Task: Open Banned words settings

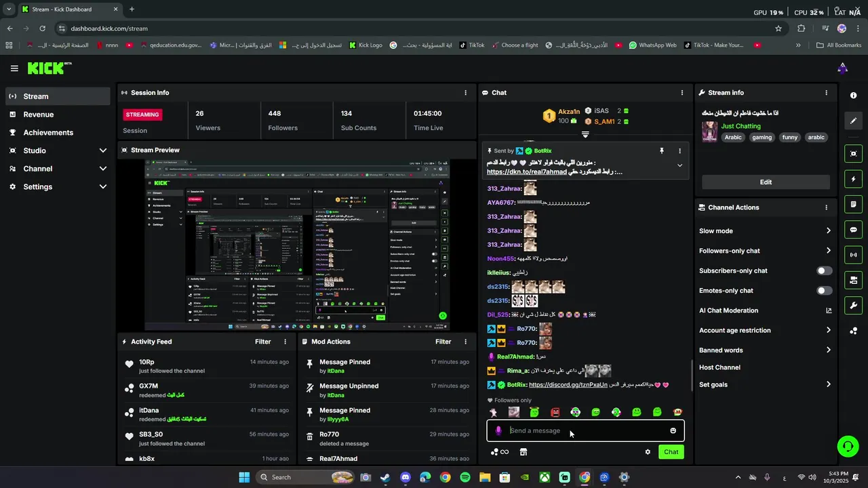Action: click(x=766, y=350)
